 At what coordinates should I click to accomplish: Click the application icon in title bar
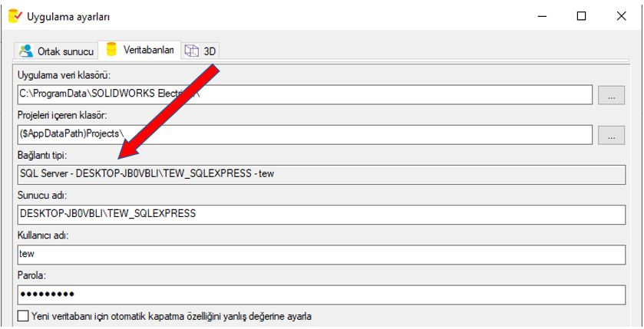(x=14, y=15)
